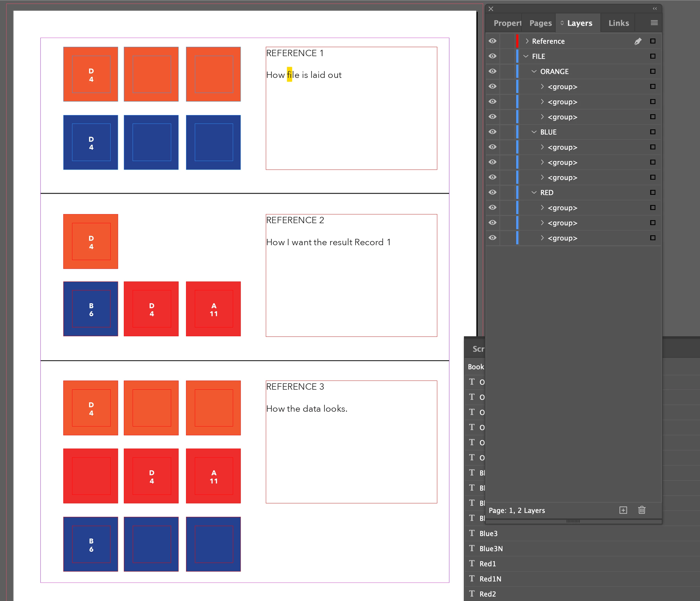Click selection square on FILE layer

pyautogui.click(x=652, y=56)
